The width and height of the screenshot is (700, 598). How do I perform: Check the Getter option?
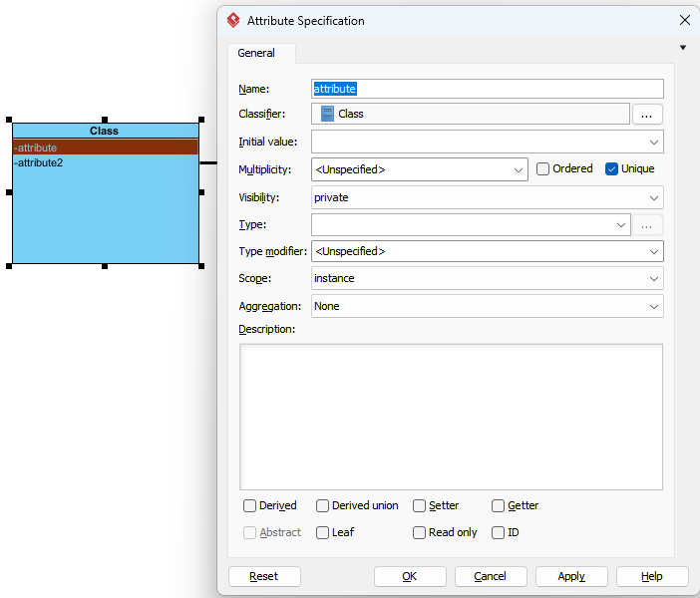coord(498,505)
